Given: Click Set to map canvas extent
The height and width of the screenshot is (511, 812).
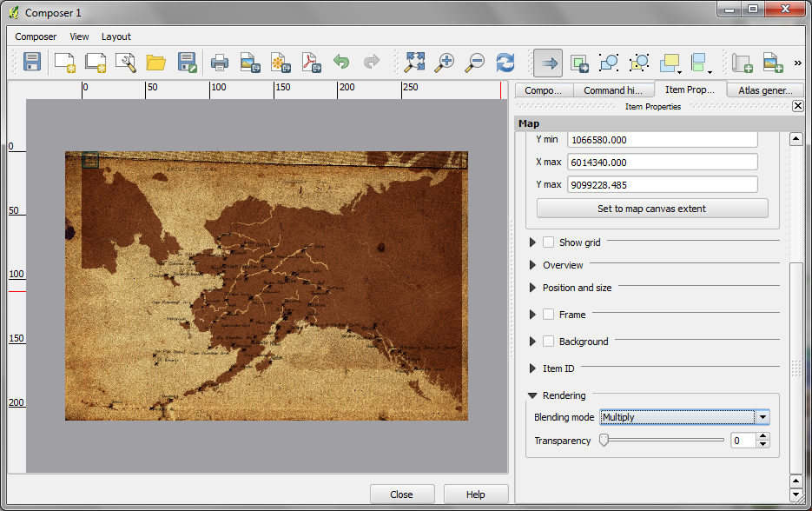Looking at the screenshot, I should (651, 208).
